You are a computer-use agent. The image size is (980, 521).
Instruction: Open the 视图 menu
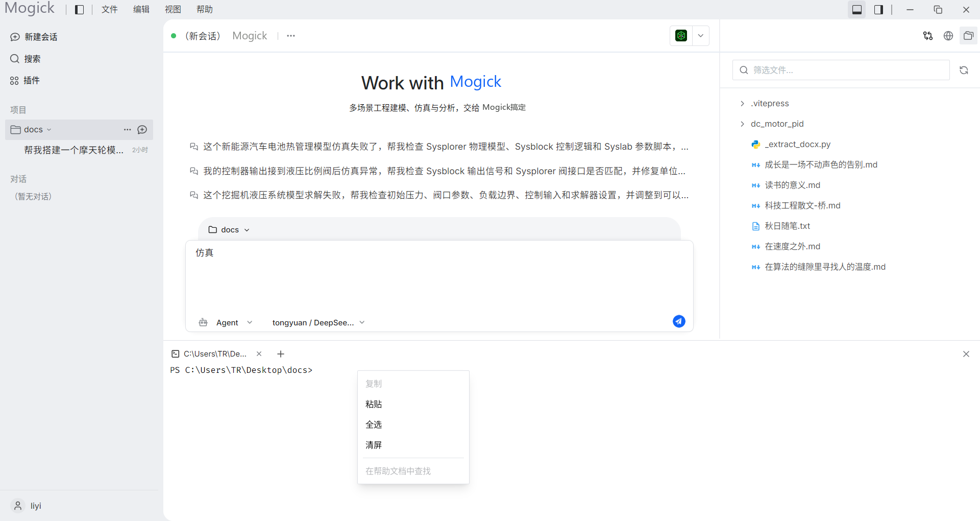click(173, 10)
